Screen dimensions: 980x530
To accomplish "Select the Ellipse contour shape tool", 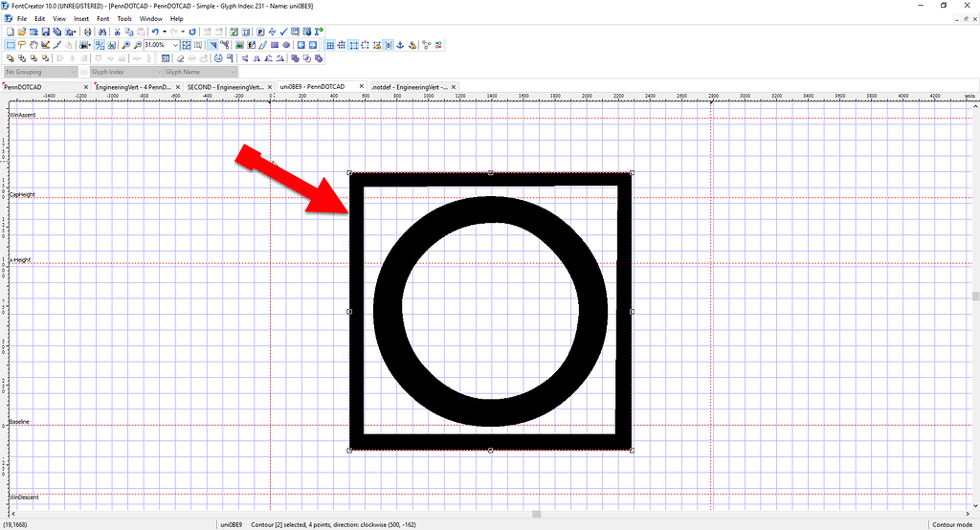I will (286, 45).
